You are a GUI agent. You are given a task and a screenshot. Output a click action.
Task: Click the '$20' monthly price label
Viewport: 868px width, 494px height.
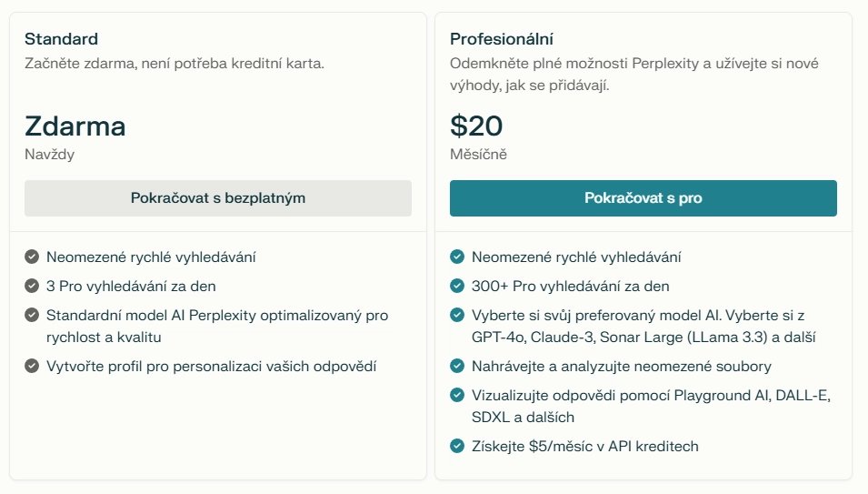click(476, 126)
